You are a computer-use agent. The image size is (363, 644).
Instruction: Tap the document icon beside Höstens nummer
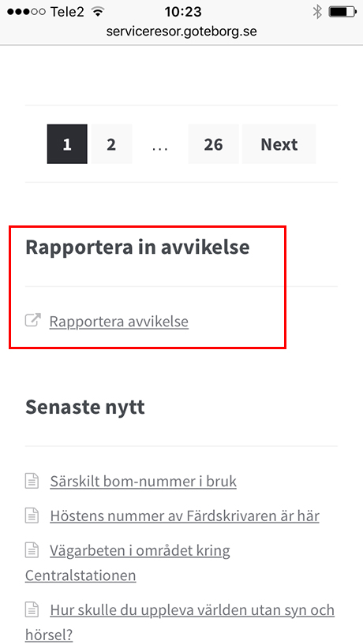tap(32, 516)
